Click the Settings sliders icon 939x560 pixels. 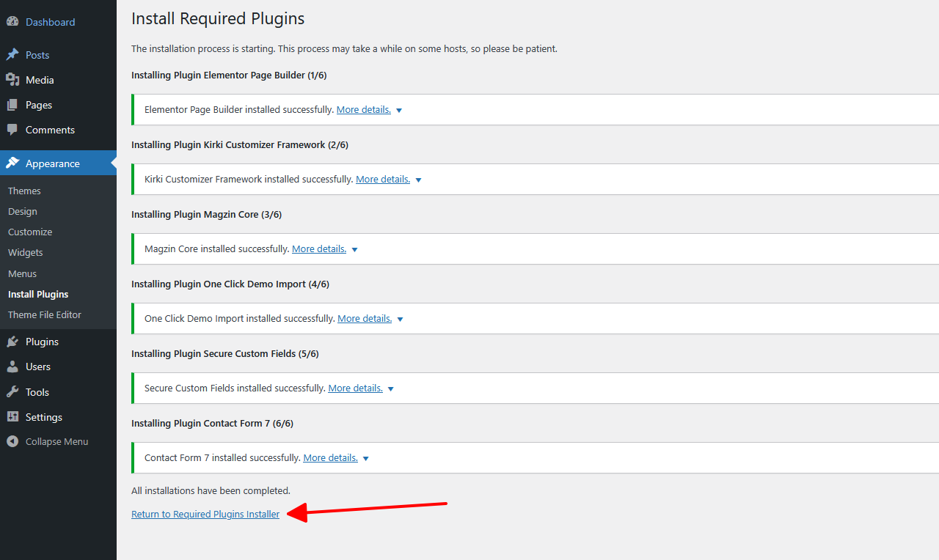[12, 417]
